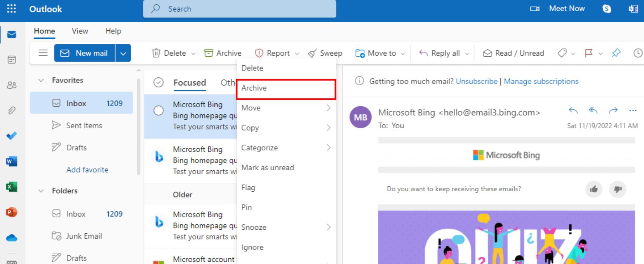
Task: Switch to the Home ribbon tab
Action: tap(44, 31)
